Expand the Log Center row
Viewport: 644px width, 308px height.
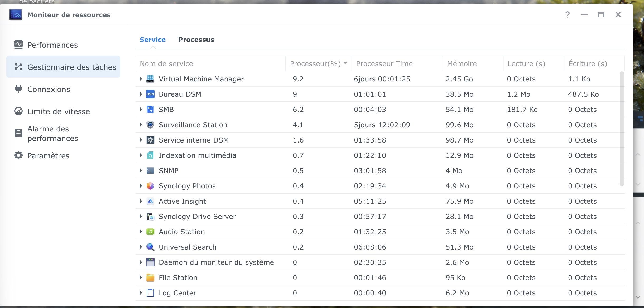tap(141, 293)
